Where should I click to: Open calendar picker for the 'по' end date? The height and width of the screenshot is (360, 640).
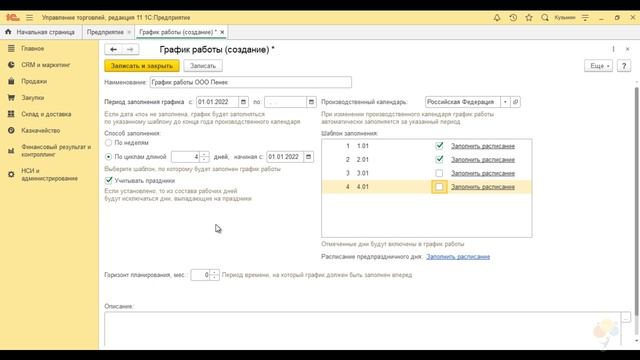(311, 102)
